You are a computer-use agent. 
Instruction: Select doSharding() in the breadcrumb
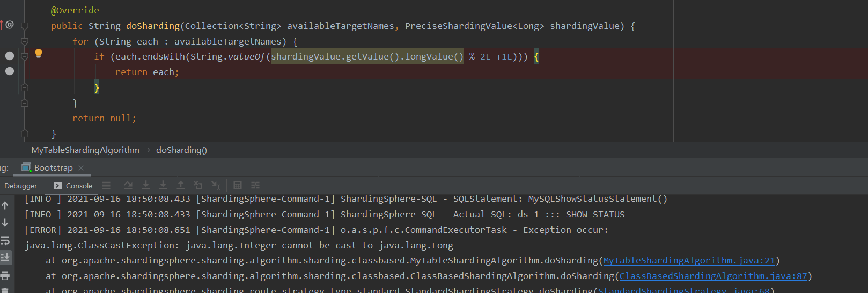pyautogui.click(x=181, y=150)
